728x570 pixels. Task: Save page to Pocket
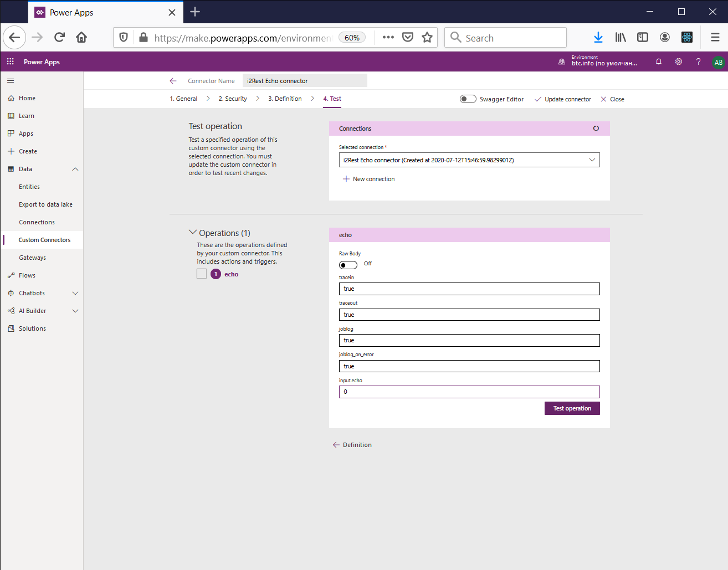point(408,38)
